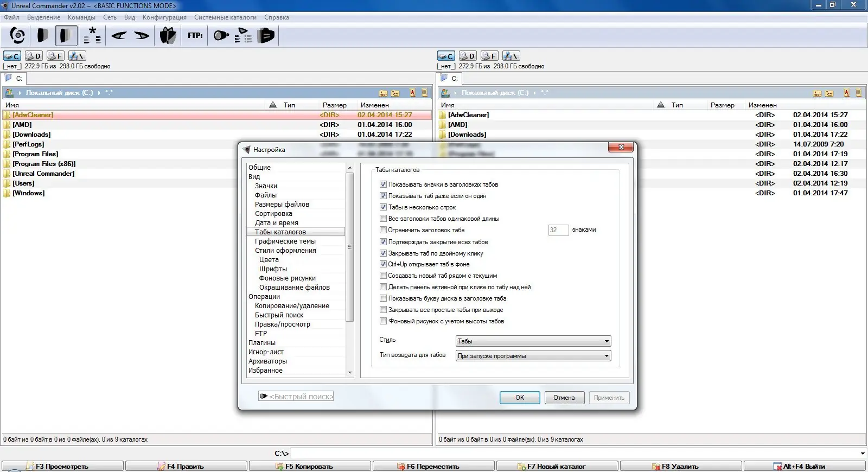Click the single dark panel toolbar icon

(42, 36)
